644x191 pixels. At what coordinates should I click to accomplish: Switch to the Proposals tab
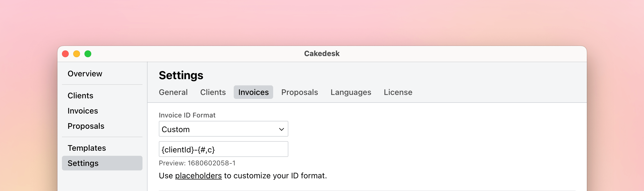299,92
